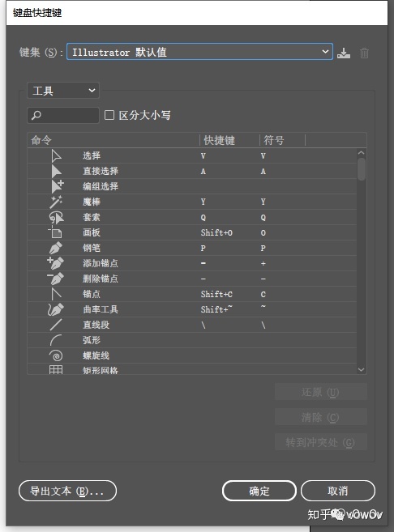Click the symbol cell O for 画板
394x532 pixels.
[x=263, y=232]
